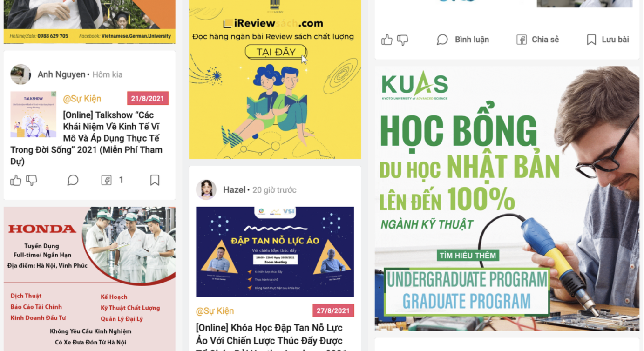The width and height of the screenshot is (644, 351).
Task: Bookmark the Anh Nguyen talkshow post
Action: tap(155, 180)
